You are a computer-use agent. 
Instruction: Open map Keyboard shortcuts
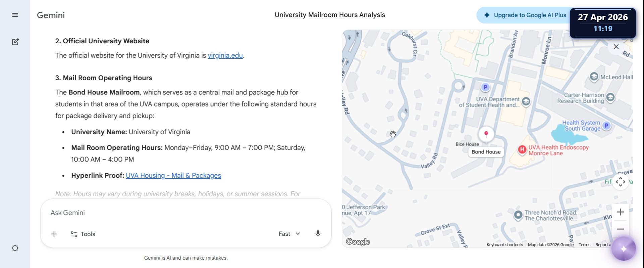click(504, 245)
